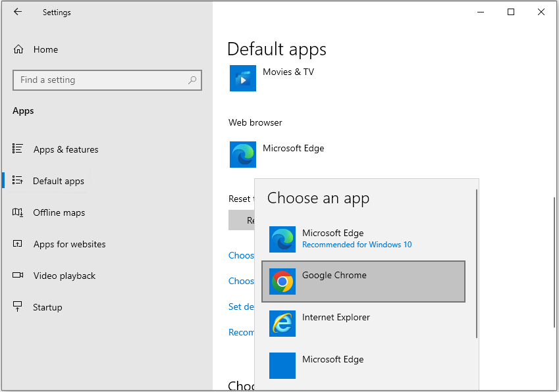Click the Microsoft Edge icon under Web browser
This screenshot has height=392, width=559.
point(243,155)
